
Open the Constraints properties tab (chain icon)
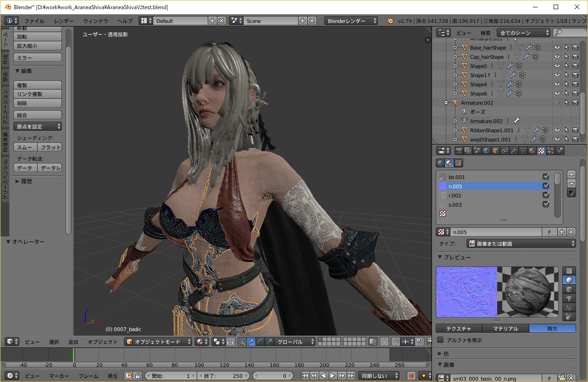click(505, 151)
